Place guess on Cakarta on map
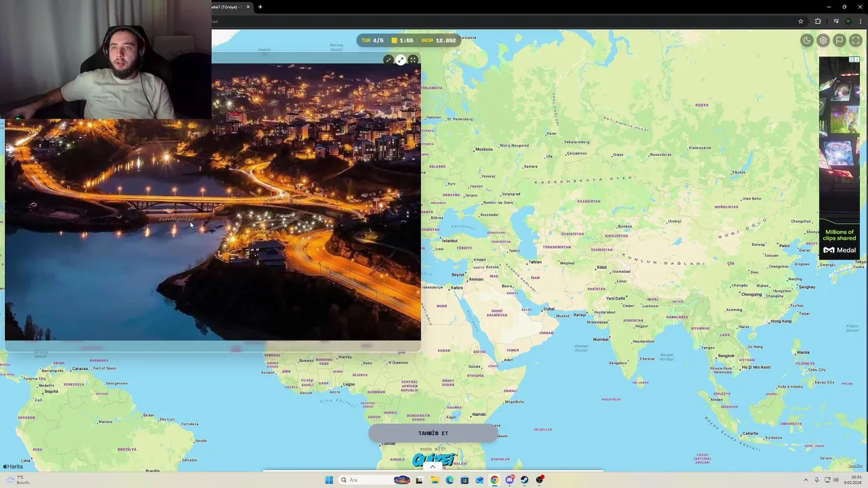868x488 pixels. [x=750, y=433]
